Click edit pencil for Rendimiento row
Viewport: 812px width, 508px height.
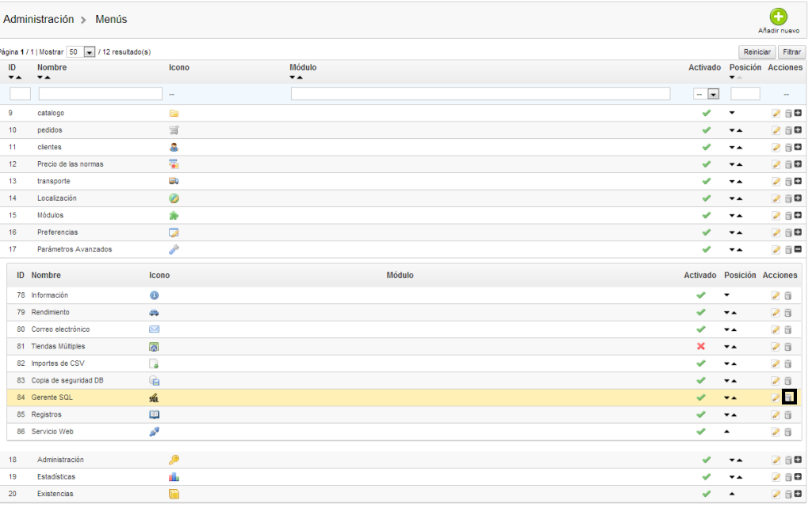click(776, 313)
